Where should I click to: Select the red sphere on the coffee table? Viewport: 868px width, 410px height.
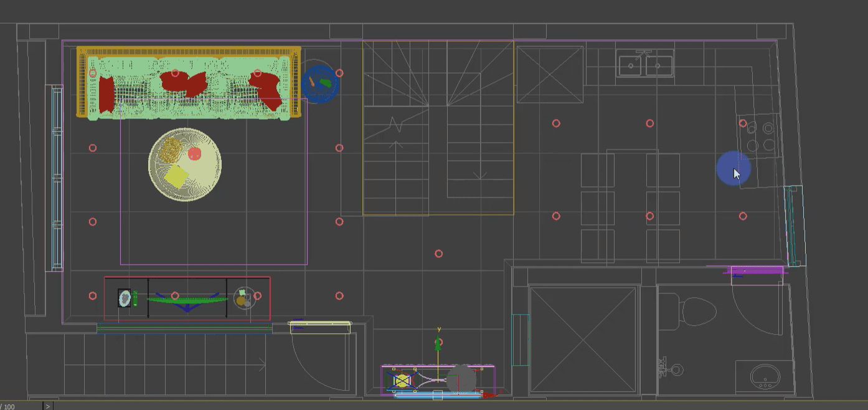195,153
